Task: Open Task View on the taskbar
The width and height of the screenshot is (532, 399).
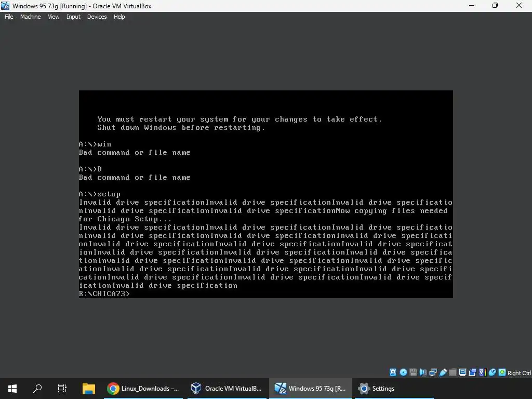Action: point(62,389)
